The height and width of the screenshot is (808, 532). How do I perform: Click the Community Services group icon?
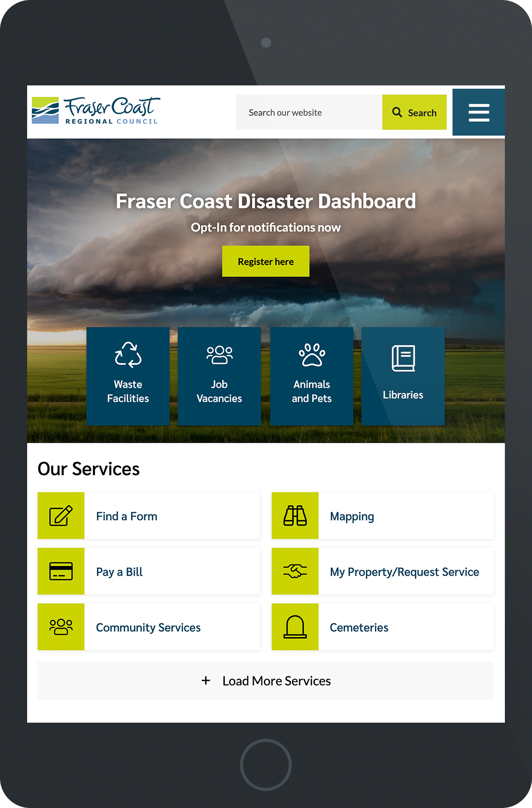point(61,627)
